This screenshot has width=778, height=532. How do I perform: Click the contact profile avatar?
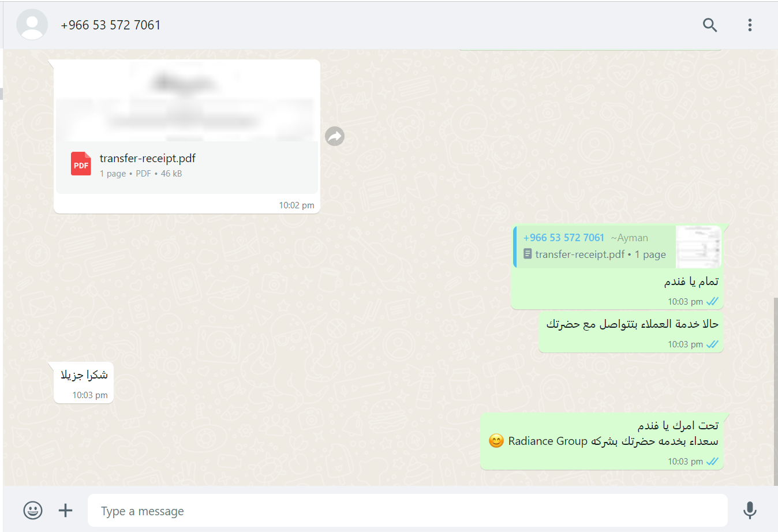32,25
